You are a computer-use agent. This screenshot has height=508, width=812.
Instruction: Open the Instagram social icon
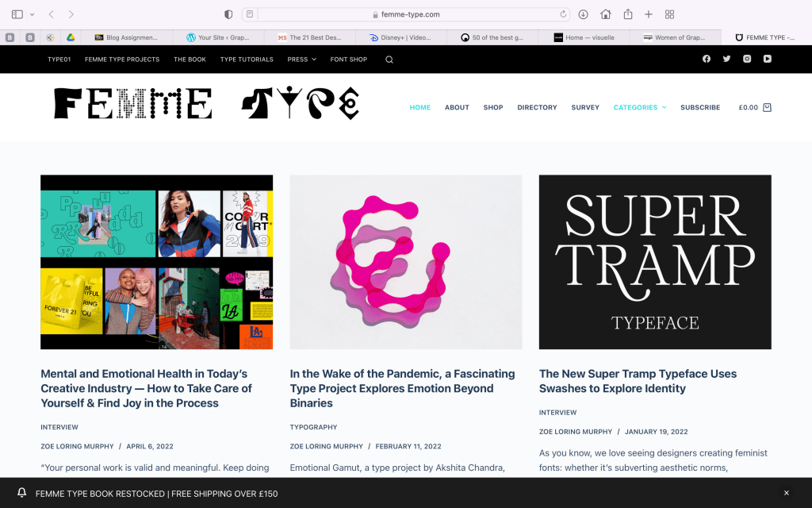point(747,59)
